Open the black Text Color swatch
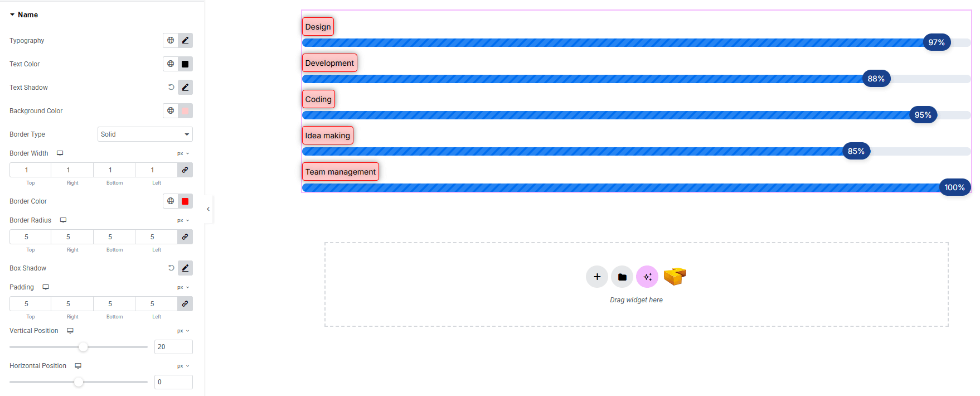Image resolution: width=980 pixels, height=396 pixels. point(185,64)
